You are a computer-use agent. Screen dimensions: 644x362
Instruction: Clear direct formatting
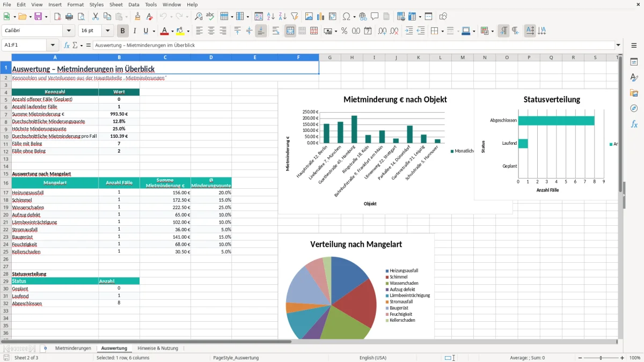point(150,17)
